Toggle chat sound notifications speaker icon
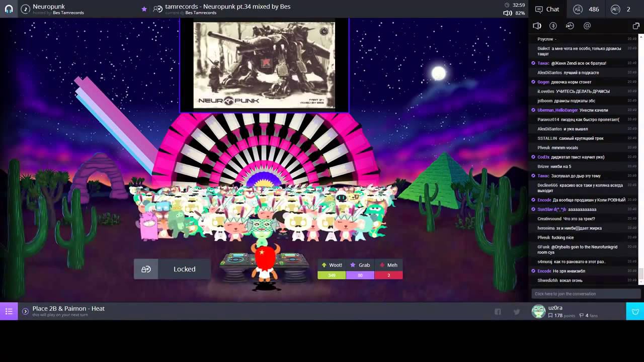 point(537,26)
